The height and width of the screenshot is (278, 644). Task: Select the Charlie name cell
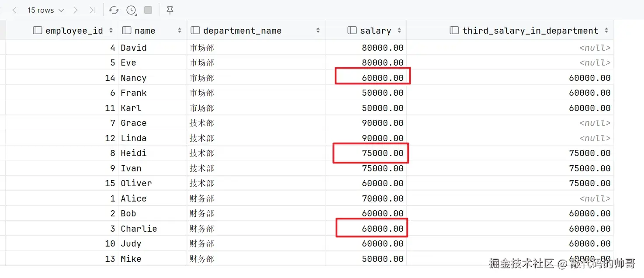pos(152,229)
